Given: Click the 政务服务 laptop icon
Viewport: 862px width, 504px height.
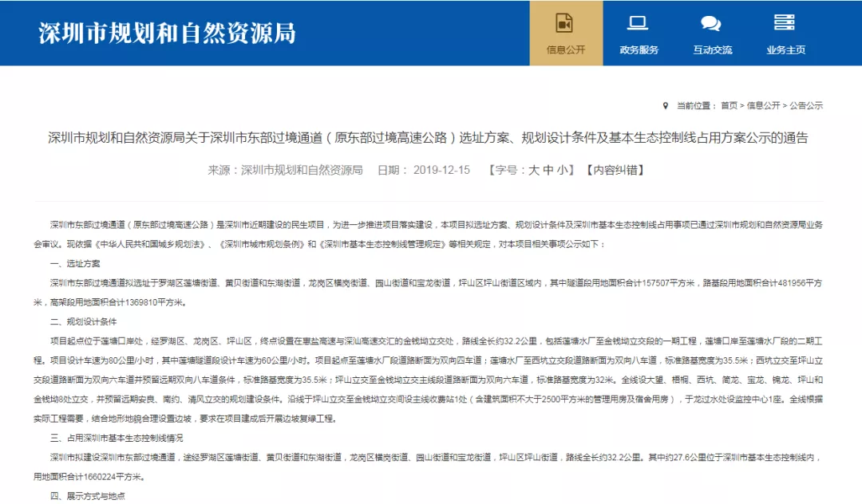Looking at the screenshot, I should point(639,23).
